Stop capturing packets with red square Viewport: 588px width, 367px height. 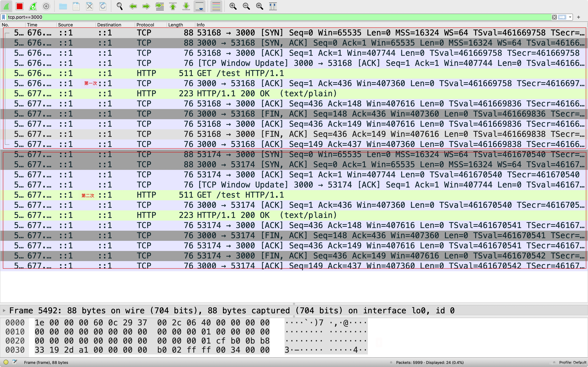(x=19, y=6)
